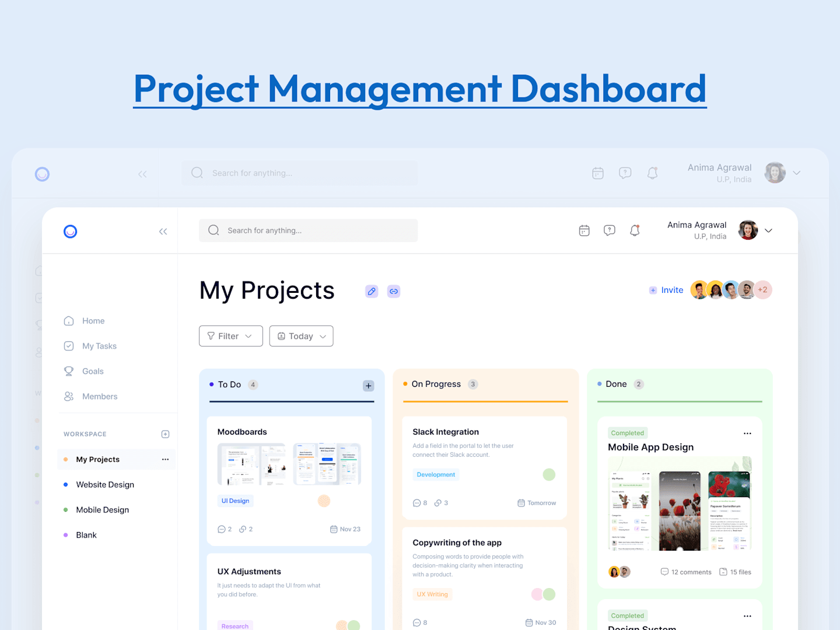Screen dimensions: 840x630
Task: Open the ellipsis menu on My Projects row
Action: point(165,460)
